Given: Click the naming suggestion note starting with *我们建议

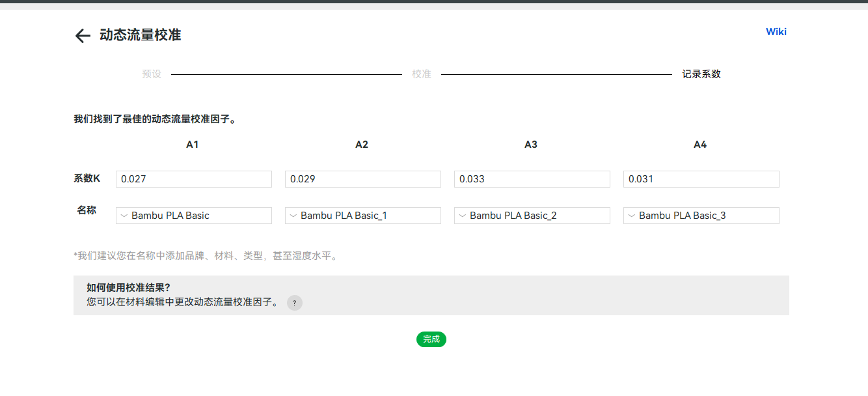Looking at the screenshot, I should coord(206,257).
